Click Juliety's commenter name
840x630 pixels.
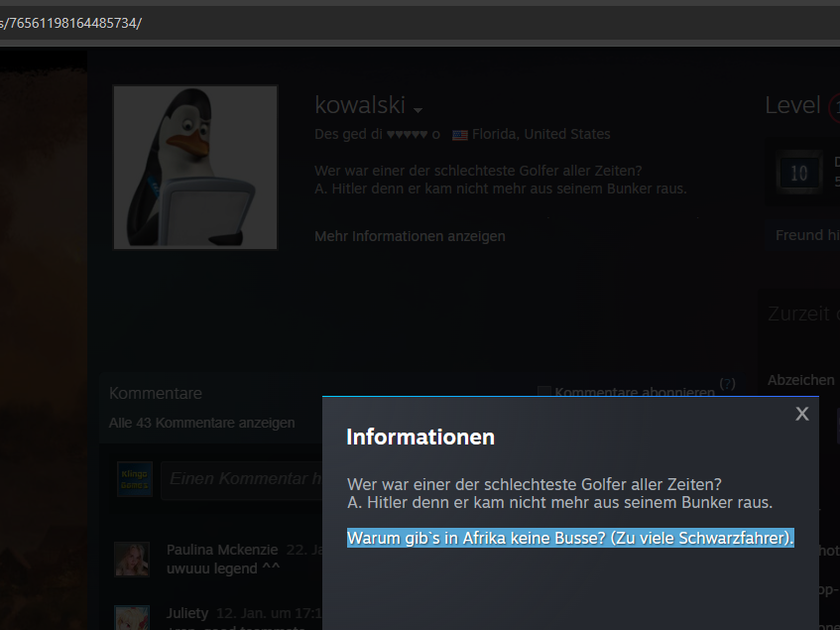click(x=187, y=613)
